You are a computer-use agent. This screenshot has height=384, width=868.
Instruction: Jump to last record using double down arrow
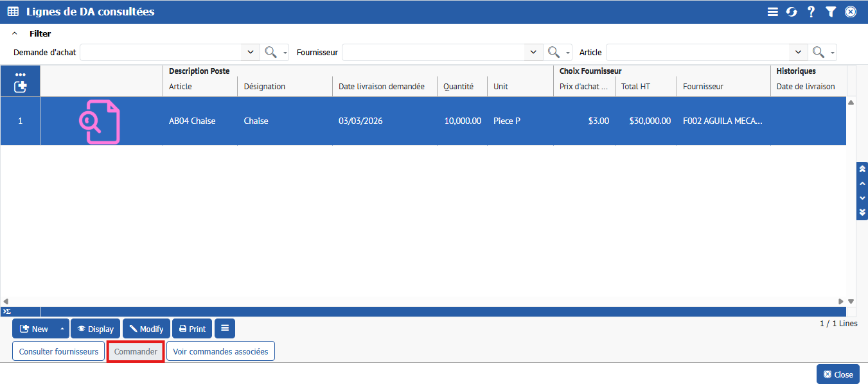[862, 212]
